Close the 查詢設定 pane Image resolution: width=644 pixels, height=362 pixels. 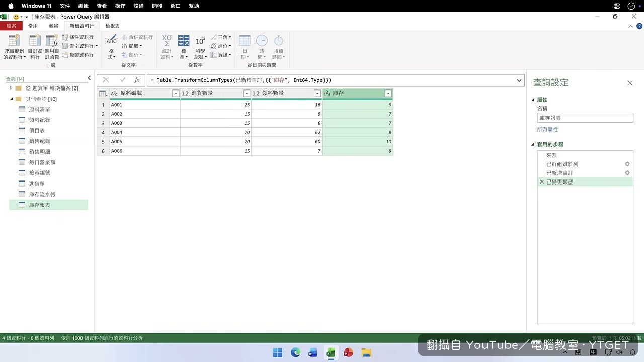click(x=630, y=83)
